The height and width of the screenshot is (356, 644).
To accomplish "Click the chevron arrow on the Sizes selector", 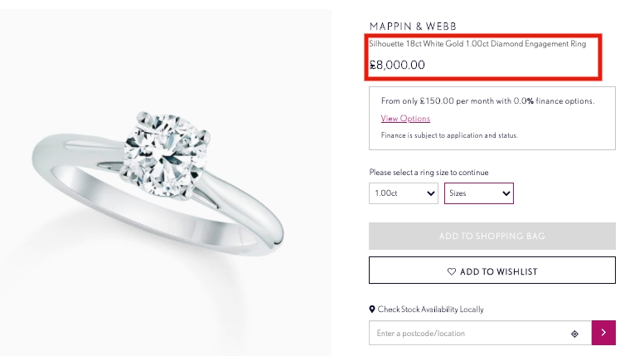I will point(506,193).
